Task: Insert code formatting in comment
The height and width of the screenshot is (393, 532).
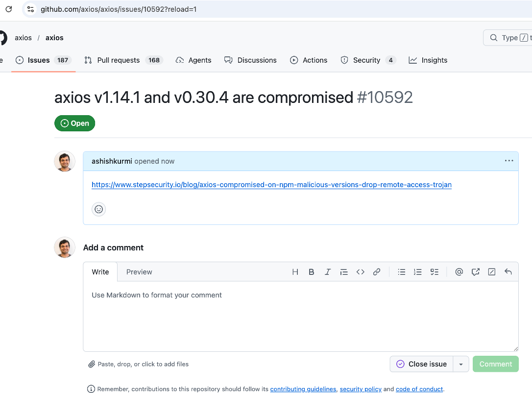Action: 361,272
